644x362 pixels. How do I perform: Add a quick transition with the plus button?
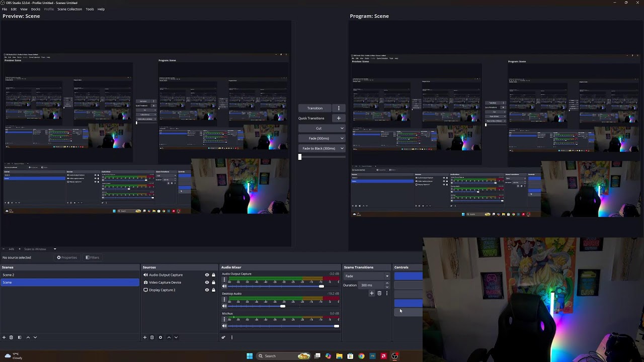pyautogui.click(x=339, y=118)
